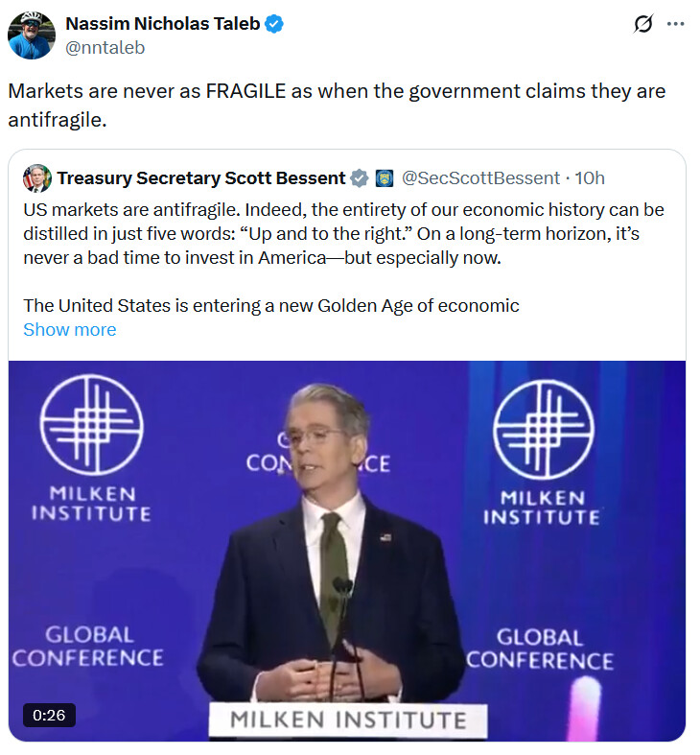The height and width of the screenshot is (755, 700).
Task: Click Taleb's tweet text about FRAGILE markets
Action: pyautogui.click(x=337, y=106)
